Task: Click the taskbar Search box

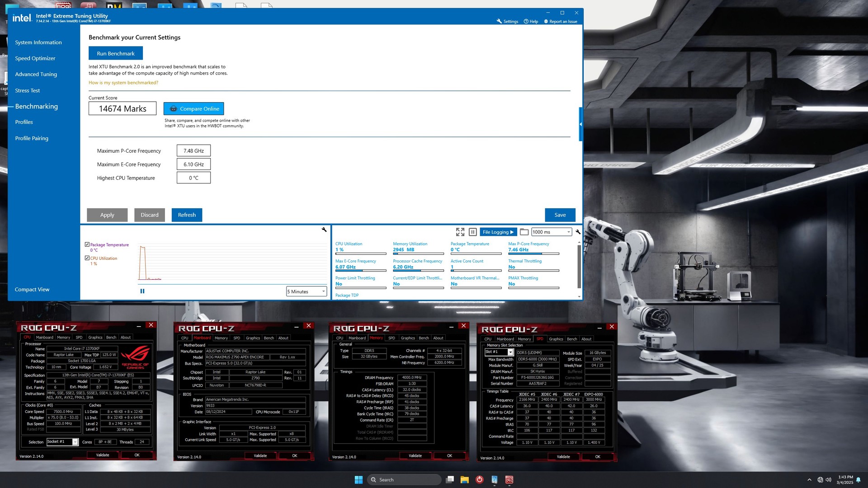Action: pyautogui.click(x=404, y=479)
